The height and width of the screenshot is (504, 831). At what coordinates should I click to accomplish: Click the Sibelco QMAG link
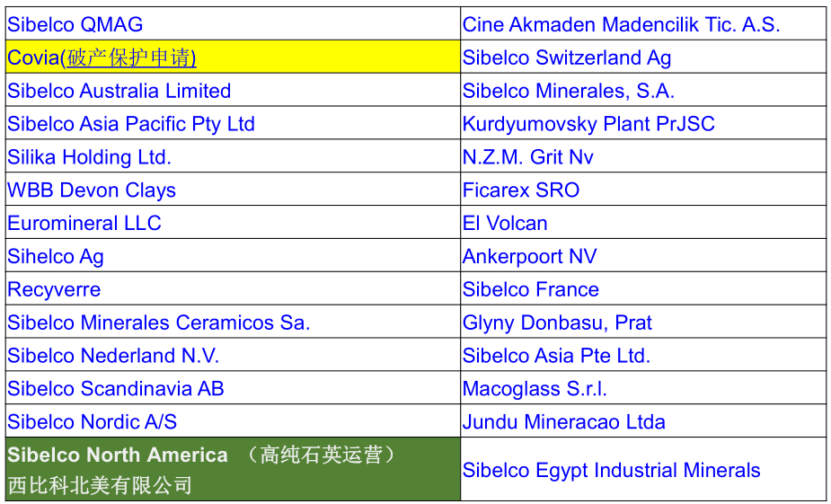coord(75,24)
